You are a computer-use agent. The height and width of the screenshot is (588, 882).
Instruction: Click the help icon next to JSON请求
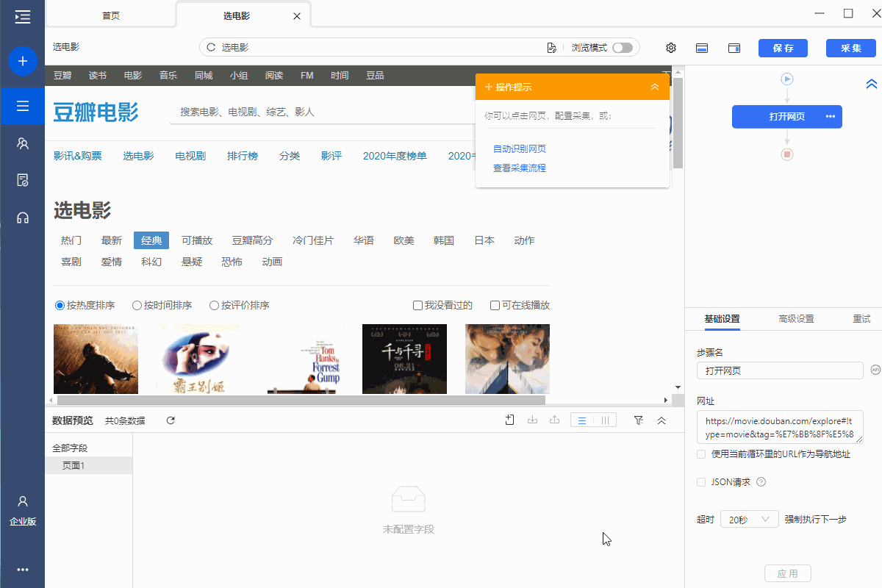click(761, 482)
